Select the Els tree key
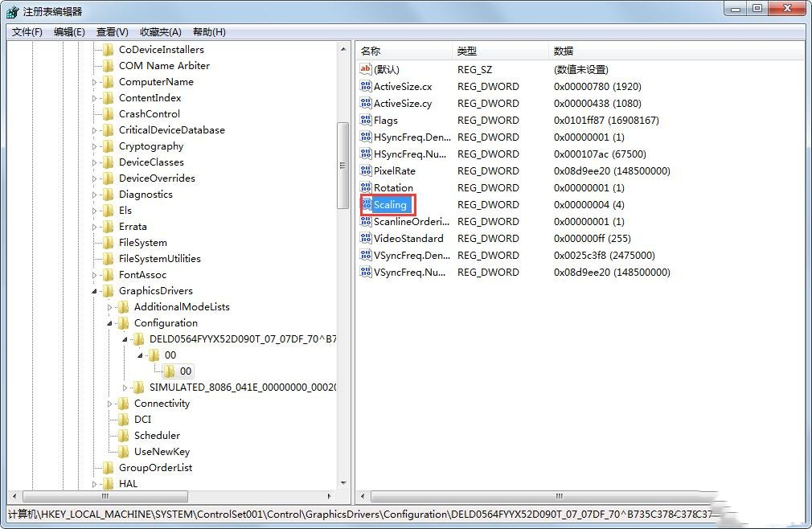 click(125, 211)
